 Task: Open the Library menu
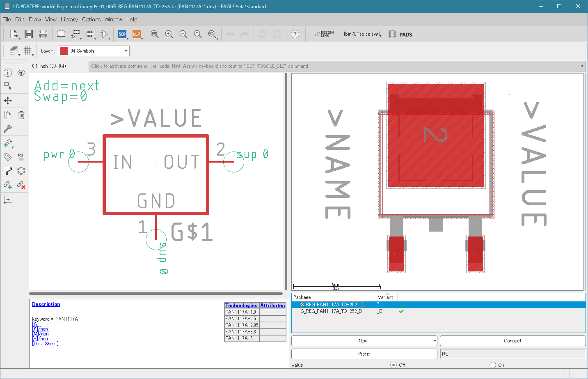click(69, 19)
